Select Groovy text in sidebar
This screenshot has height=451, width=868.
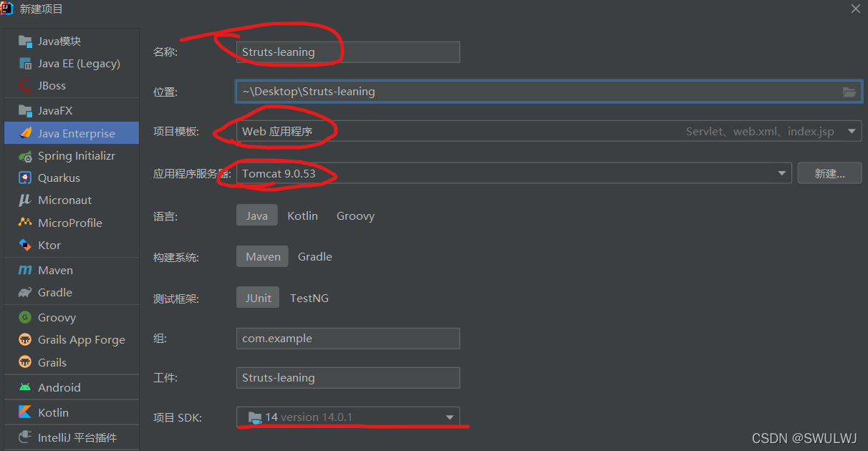pyautogui.click(x=57, y=317)
